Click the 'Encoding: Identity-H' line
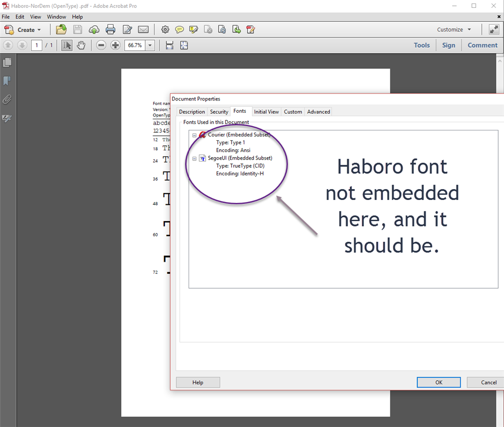 tap(240, 173)
